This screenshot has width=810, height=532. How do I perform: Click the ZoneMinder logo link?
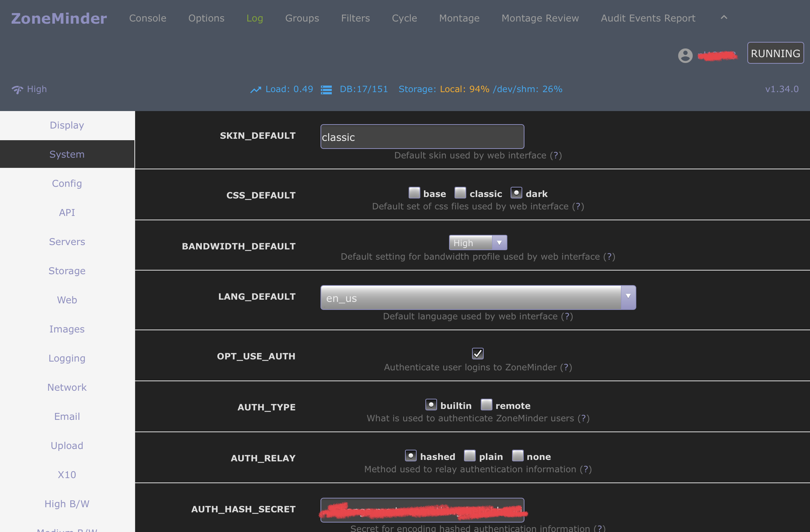59,19
